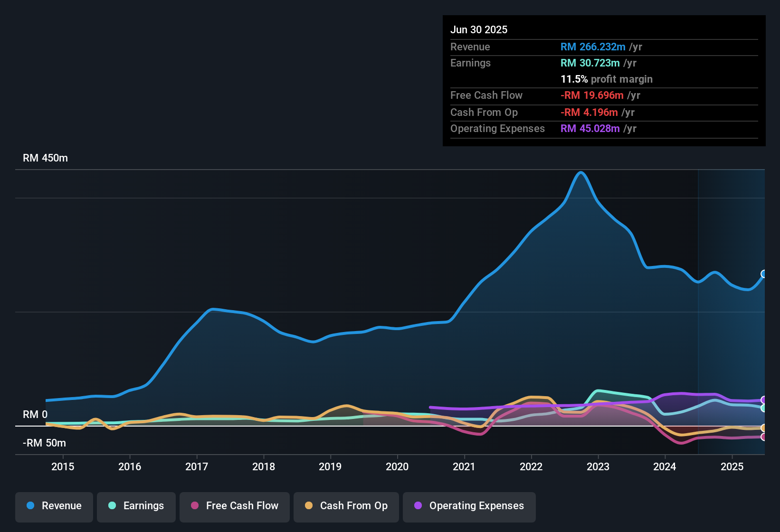Click the orange Cash From Op dot icon
Viewport: 780px width, 532px height.
coord(309,506)
